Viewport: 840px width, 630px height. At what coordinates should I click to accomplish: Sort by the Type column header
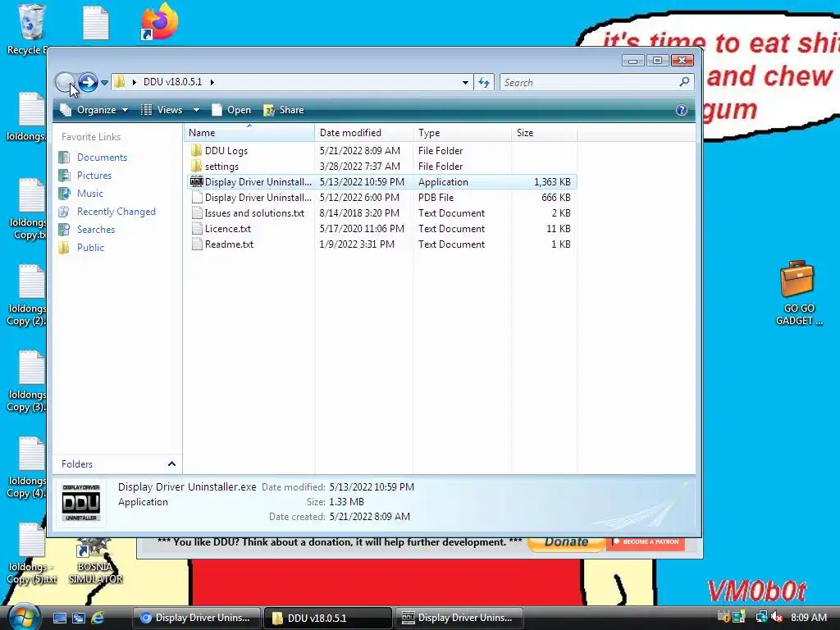click(x=462, y=133)
